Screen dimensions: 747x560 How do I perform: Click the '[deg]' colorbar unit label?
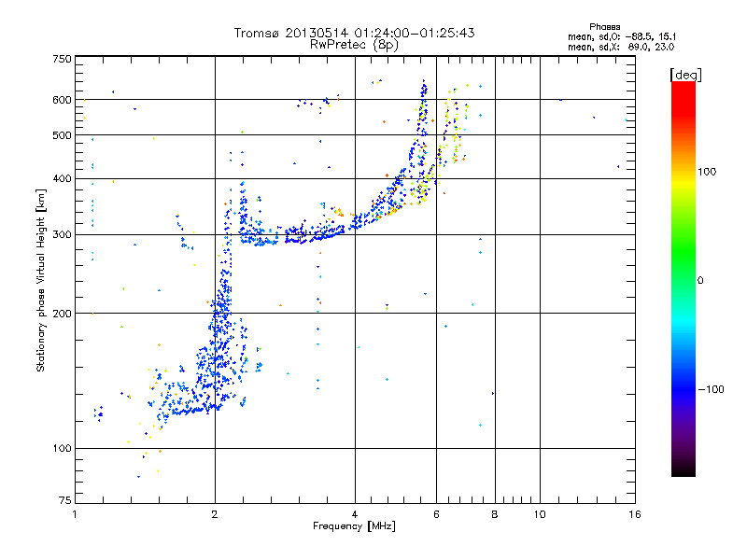pos(685,75)
